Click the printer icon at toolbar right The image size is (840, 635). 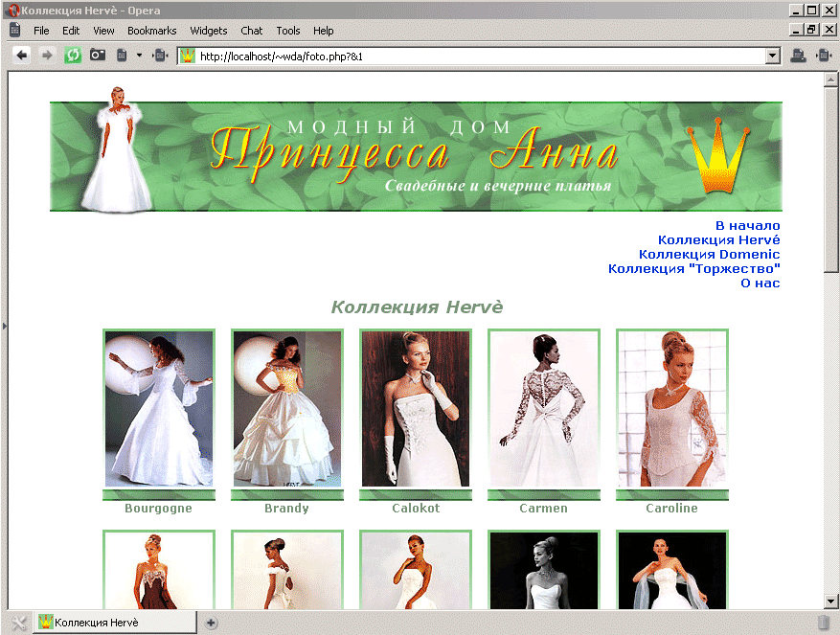(x=798, y=56)
